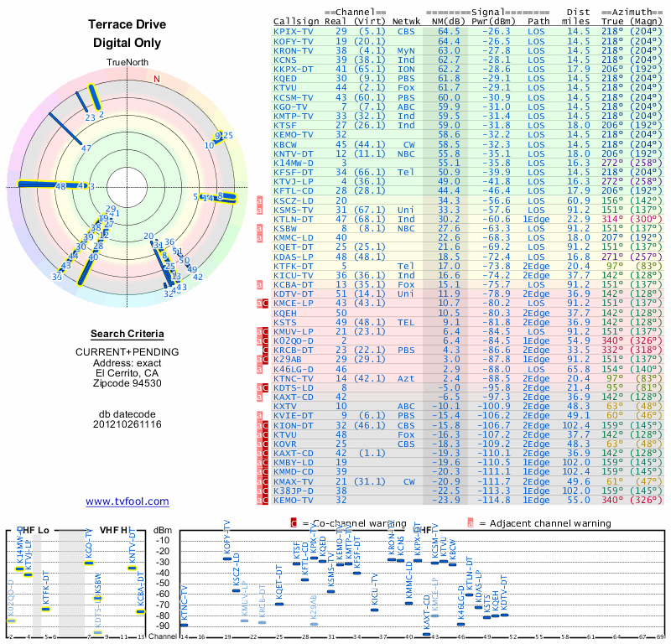Click the red N north marker on radar
671x644 pixels.
[157, 79]
